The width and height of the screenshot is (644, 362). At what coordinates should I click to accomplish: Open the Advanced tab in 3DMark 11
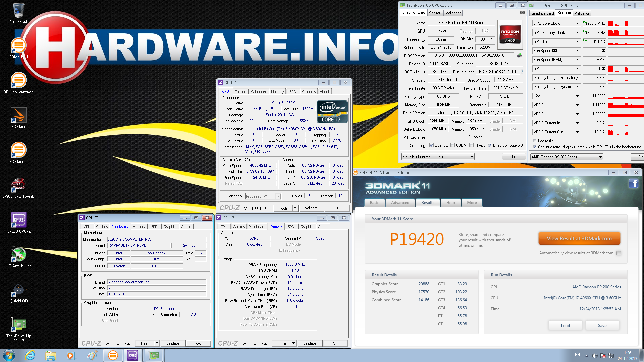coord(400,203)
